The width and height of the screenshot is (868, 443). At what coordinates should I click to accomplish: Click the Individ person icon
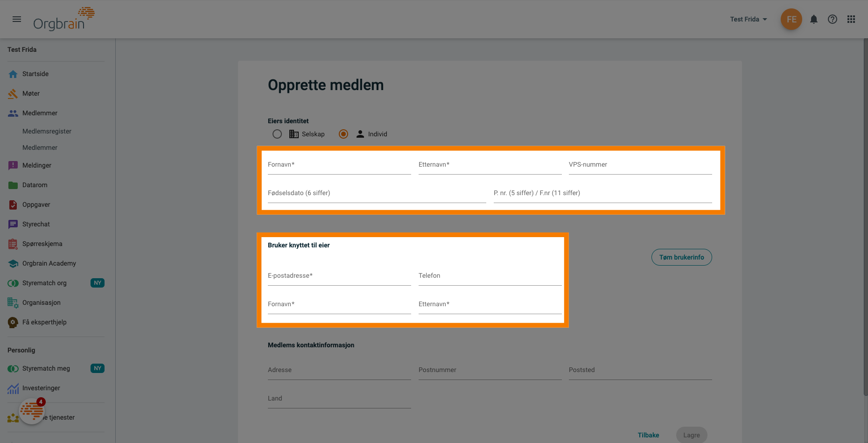360,134
